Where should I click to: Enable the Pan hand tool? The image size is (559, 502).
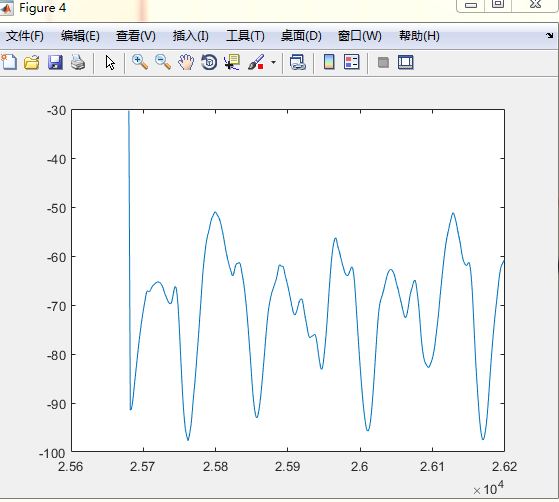186,62
